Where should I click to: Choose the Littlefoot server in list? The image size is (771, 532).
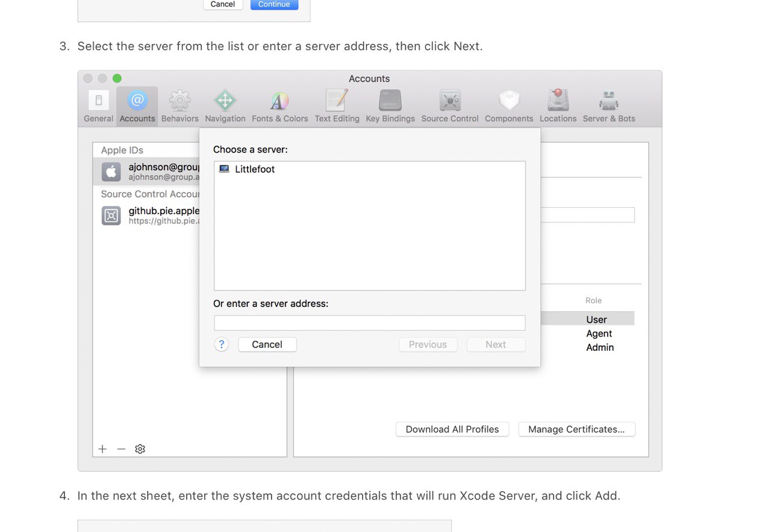(x=369, y=169)
